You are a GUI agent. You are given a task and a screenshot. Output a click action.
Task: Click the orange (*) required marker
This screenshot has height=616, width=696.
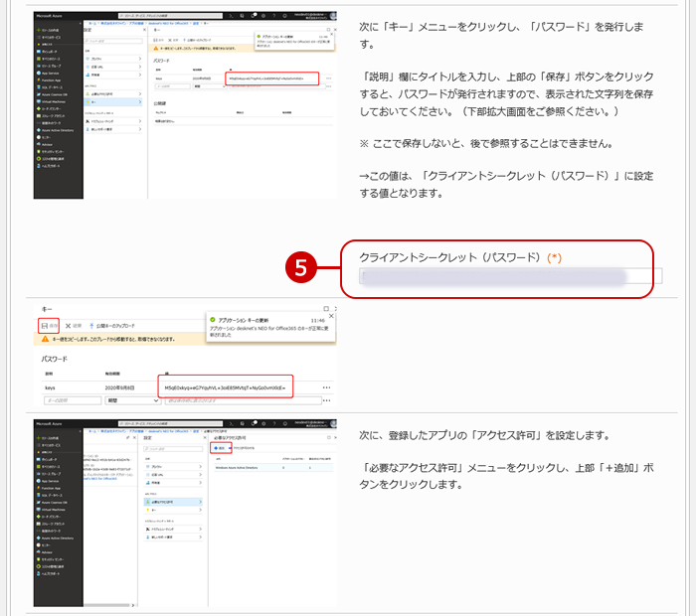[x=555, y=257]
